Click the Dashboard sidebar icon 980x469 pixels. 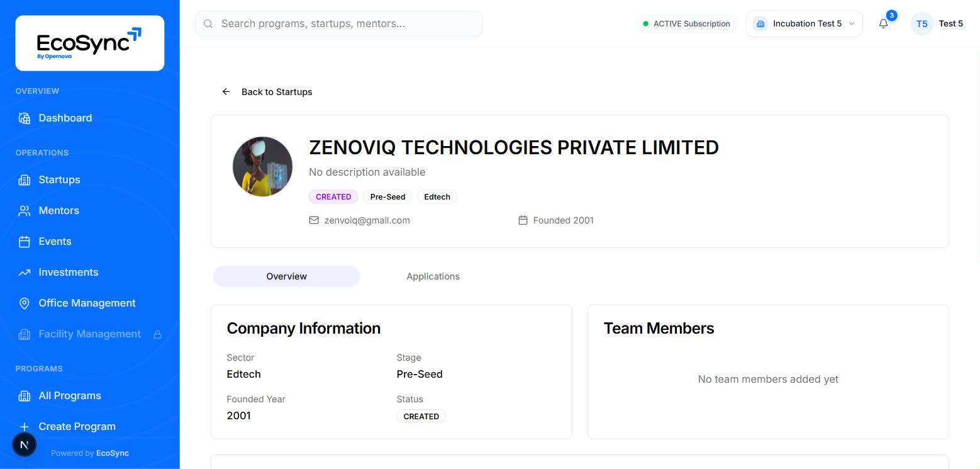pyautogui.click(x=25, y=118)
